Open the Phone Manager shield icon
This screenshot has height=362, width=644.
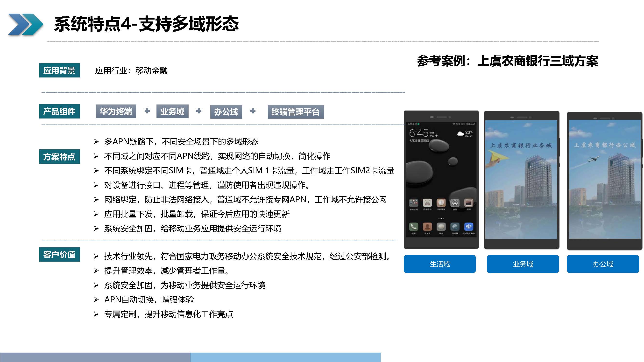[x=441, y=203]
